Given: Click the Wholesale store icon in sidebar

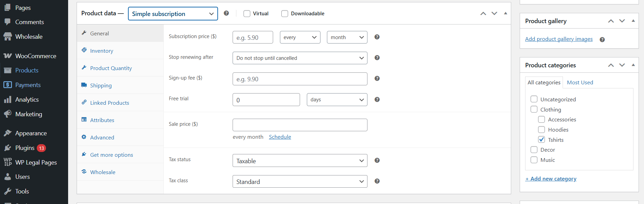Looking at the screenshot, I should tap(7, 36).
